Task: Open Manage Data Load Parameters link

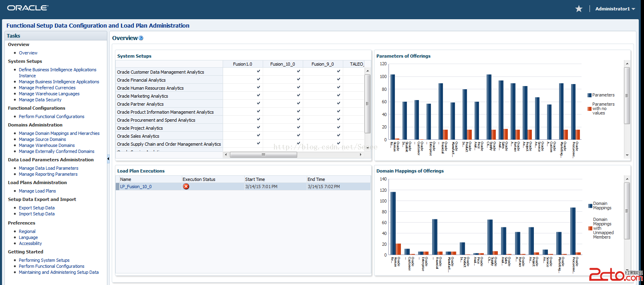Action: pyautogui.click(x=48, y=168)
